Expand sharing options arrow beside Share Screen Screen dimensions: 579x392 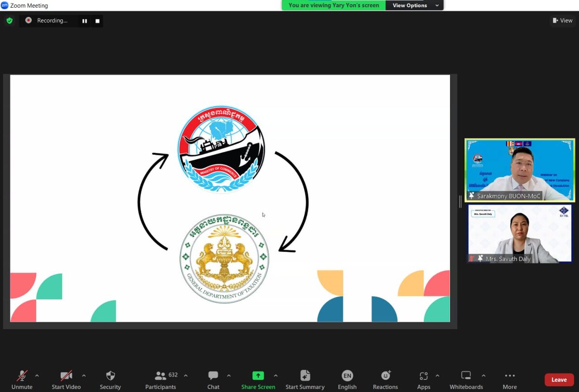tap(276, 376)
